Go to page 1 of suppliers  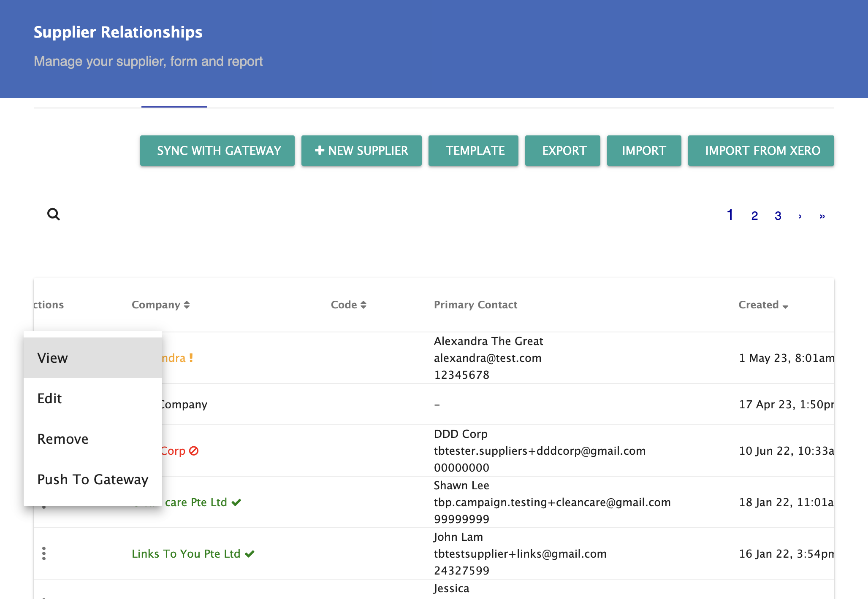[x=730, y=215]
